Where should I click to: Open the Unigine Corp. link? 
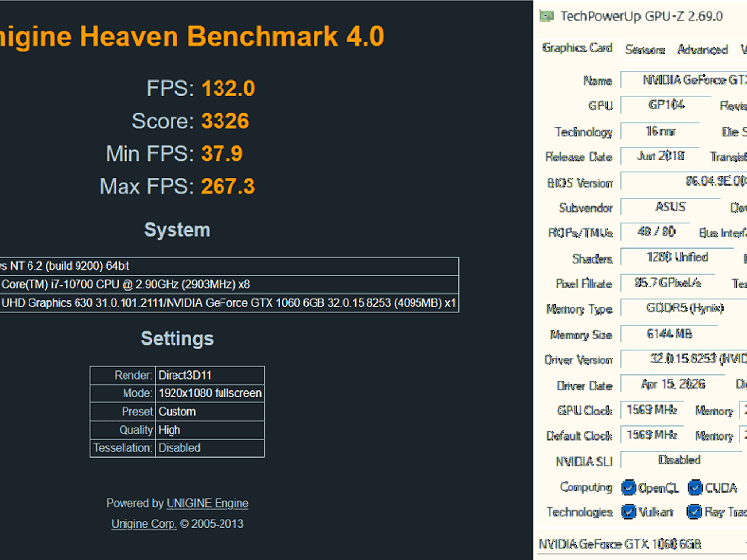click(144, 524)
